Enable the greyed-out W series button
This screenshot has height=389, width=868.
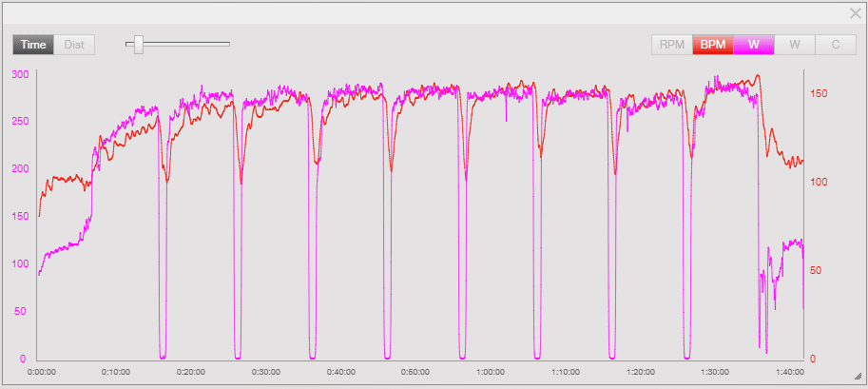tap(794, 45)
